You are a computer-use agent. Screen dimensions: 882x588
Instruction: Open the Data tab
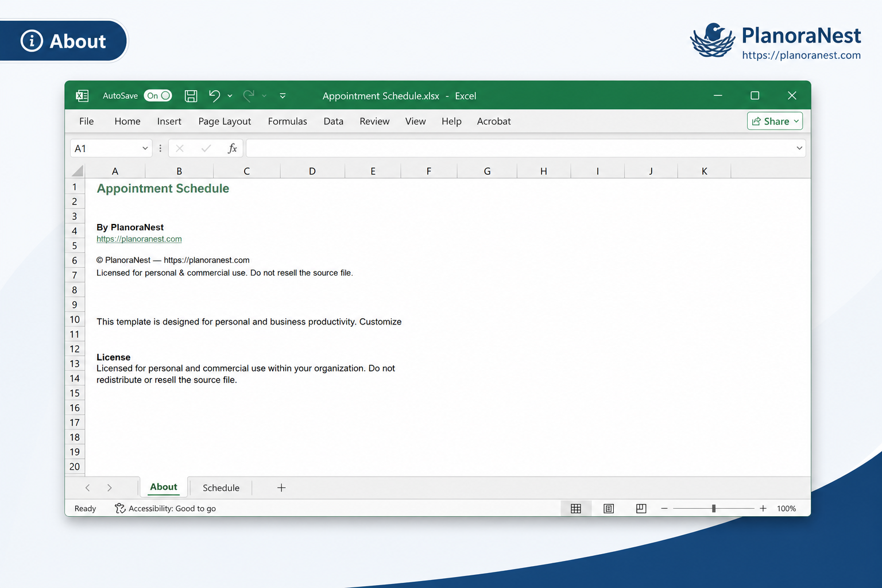point(334,121)
